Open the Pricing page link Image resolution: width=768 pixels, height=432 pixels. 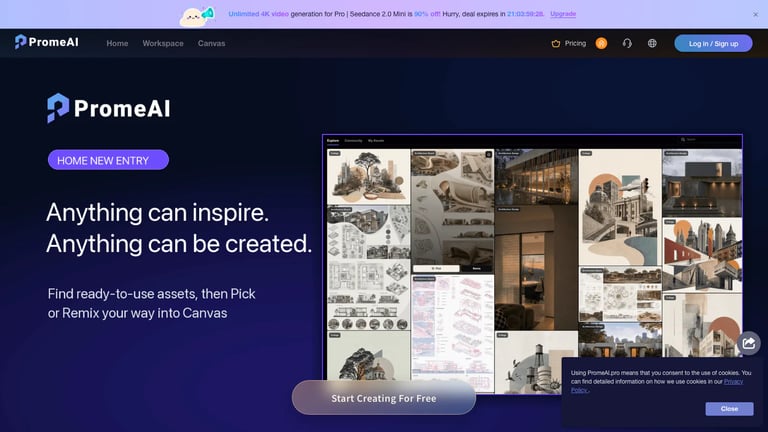(575, 44)
